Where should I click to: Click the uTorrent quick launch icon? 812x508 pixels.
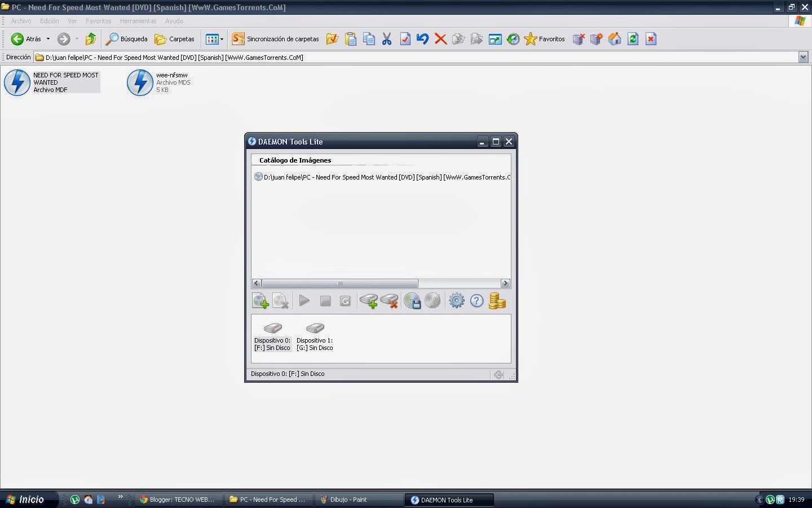(75, 500)
